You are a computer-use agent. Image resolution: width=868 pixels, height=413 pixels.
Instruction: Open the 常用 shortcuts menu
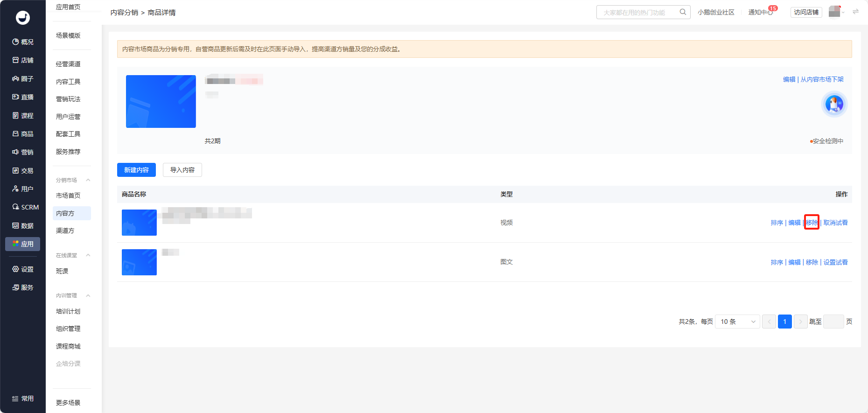23,399
